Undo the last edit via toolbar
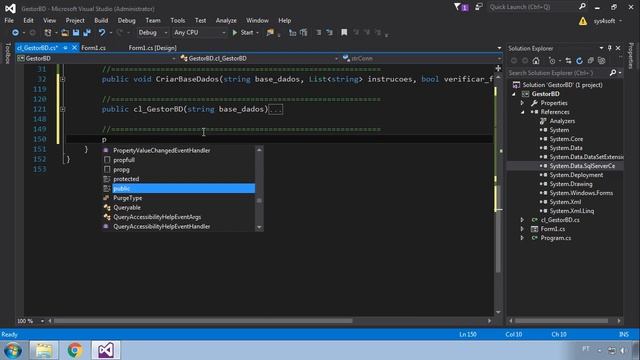Screen dimensions: 640x360 [x=102, y=33]
